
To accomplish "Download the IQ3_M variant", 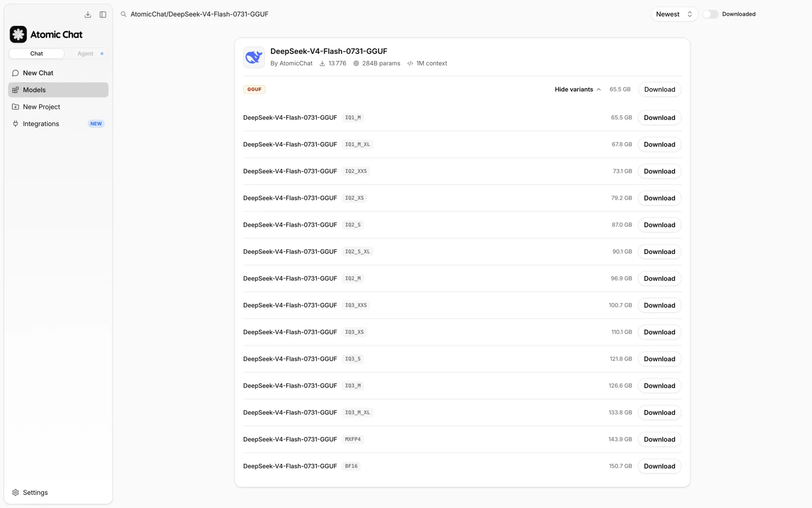I will tap(660, 386).
